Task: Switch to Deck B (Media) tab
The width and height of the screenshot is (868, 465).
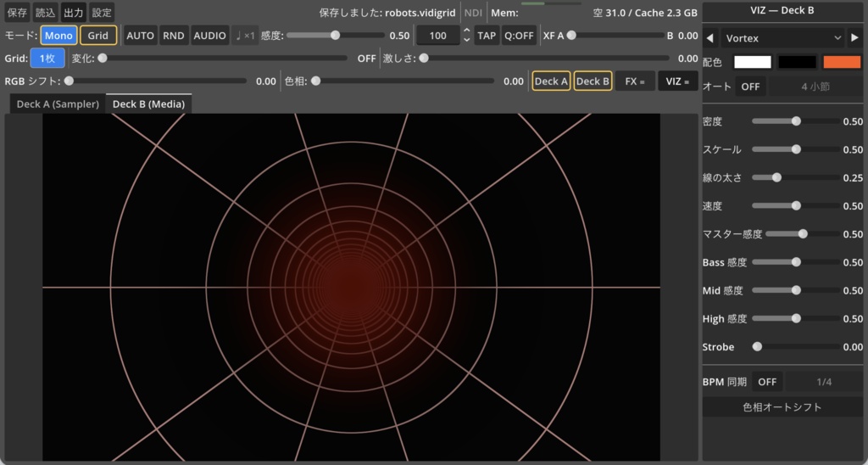Action: click(x=148, y=104)
